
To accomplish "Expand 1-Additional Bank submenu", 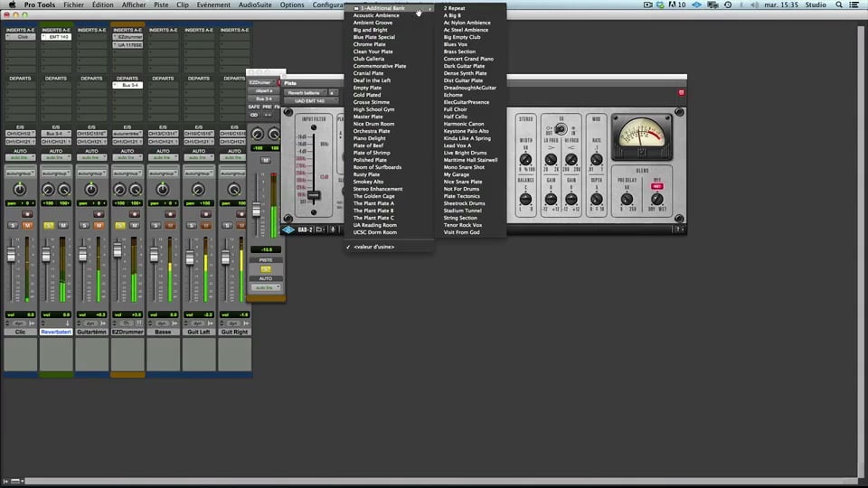I will click(389, 8).
